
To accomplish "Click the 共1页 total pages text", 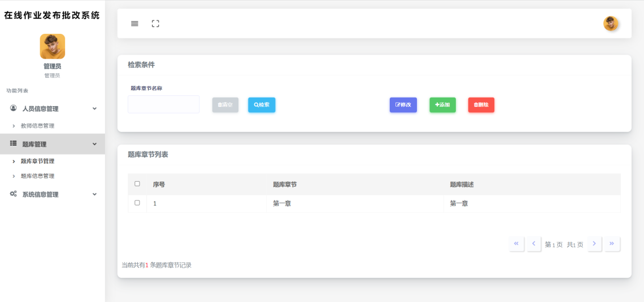I will point(575,244).
